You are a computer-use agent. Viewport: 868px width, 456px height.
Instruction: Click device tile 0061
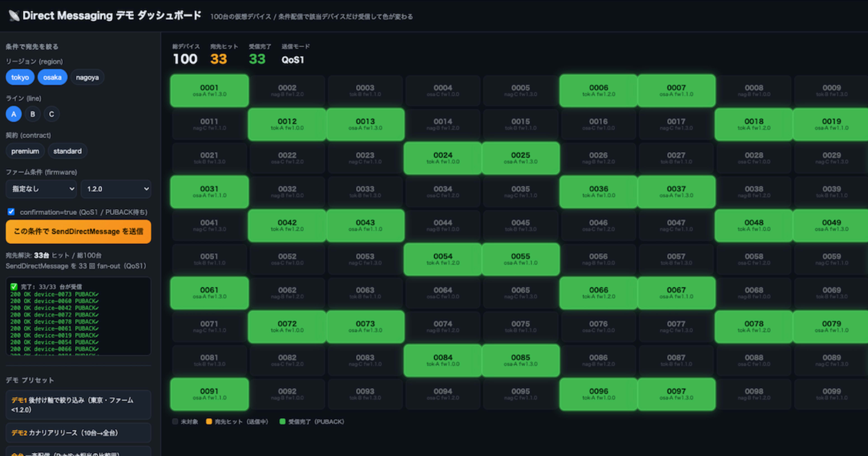(x=209, y=293)
